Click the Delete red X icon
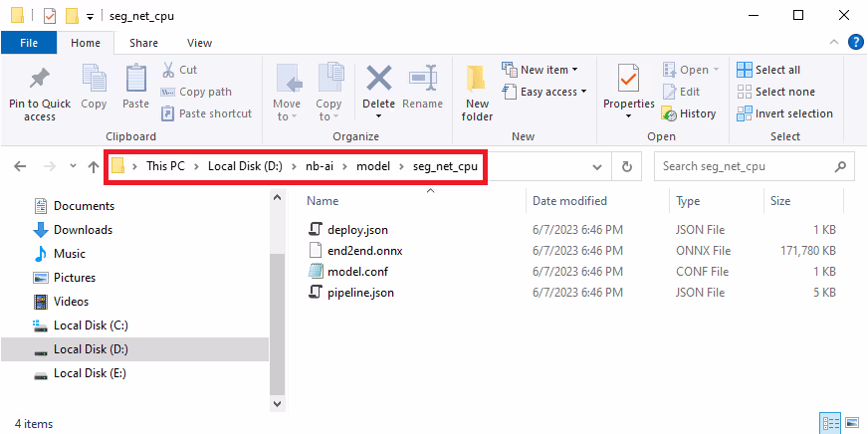The height and width of the screenshot is (434, 868). (378, 78)
